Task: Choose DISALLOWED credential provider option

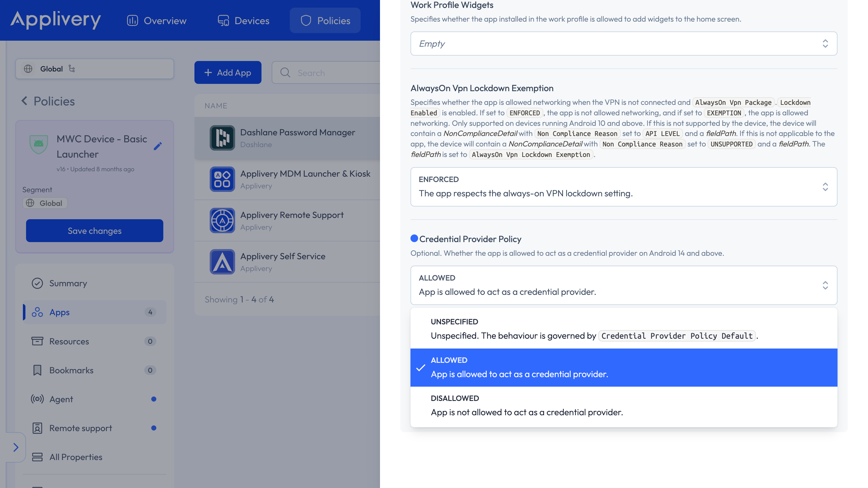Action: pyautogui.click(x=624, y=406)
